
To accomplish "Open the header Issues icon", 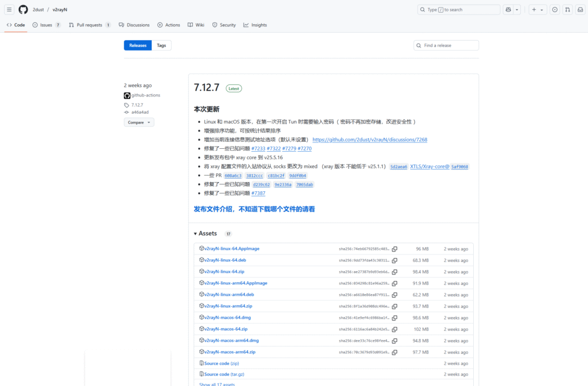I will click(555, 10).
